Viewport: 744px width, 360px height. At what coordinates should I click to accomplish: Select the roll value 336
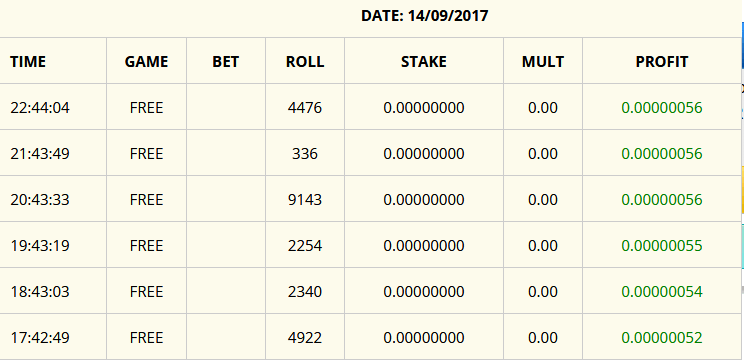pos(305,154)
